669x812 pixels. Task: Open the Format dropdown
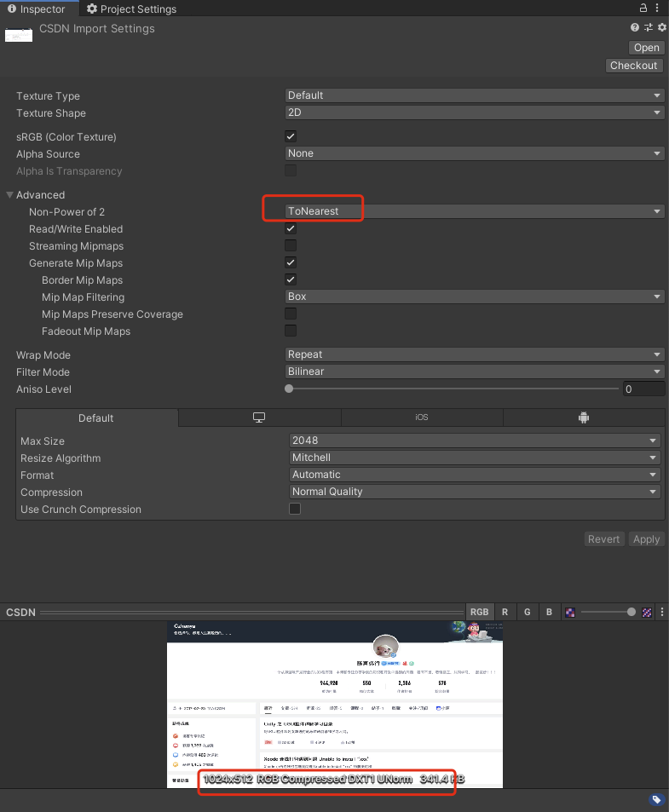click(x=475, y=475)
